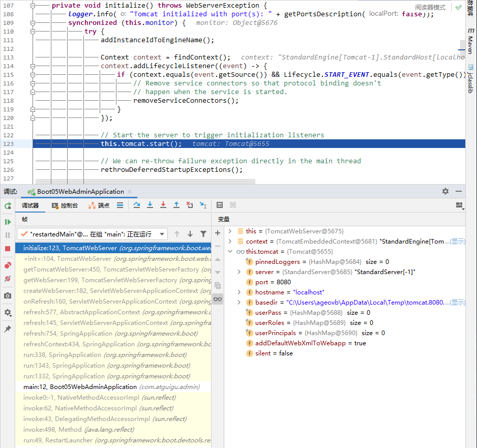
Task: Take thread dump with camera icon
Action: point(8,295)
